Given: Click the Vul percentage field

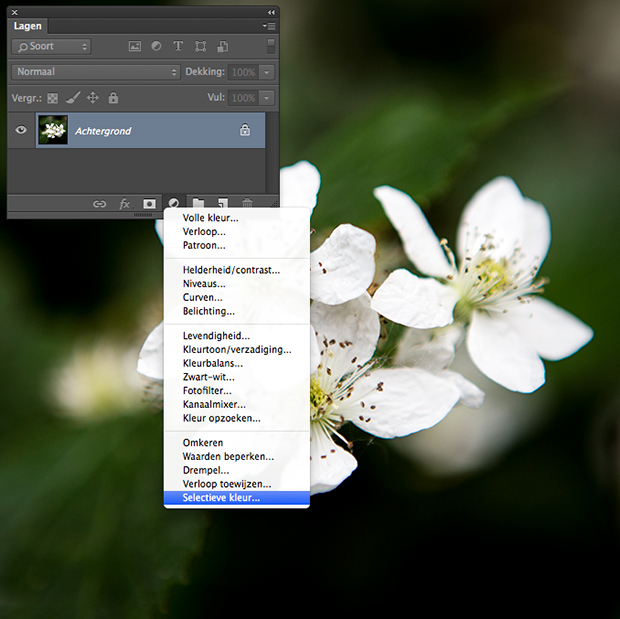Looking at the screenshot, I should click(x=243, y=98).
